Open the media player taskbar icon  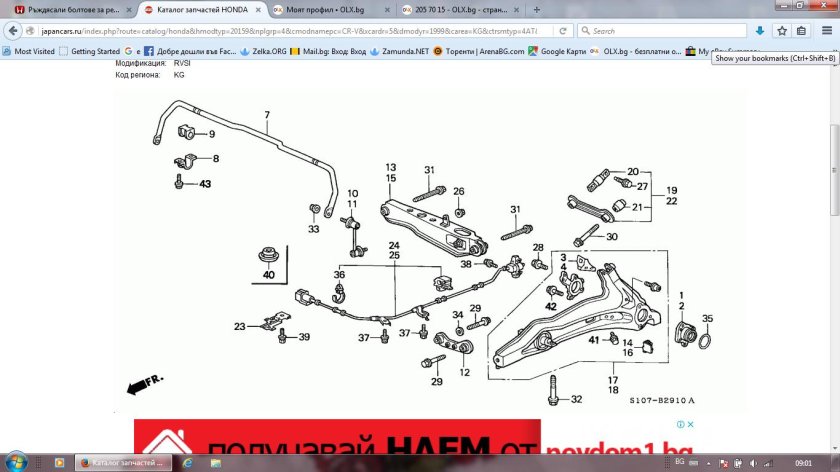pyautogui.click(x=61, y=463)
